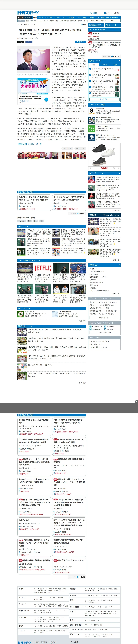This screenshot has width=138, height=644.
Task: Open the 日刊スポーツイベントガイド link
Action: tap(99, 342)
